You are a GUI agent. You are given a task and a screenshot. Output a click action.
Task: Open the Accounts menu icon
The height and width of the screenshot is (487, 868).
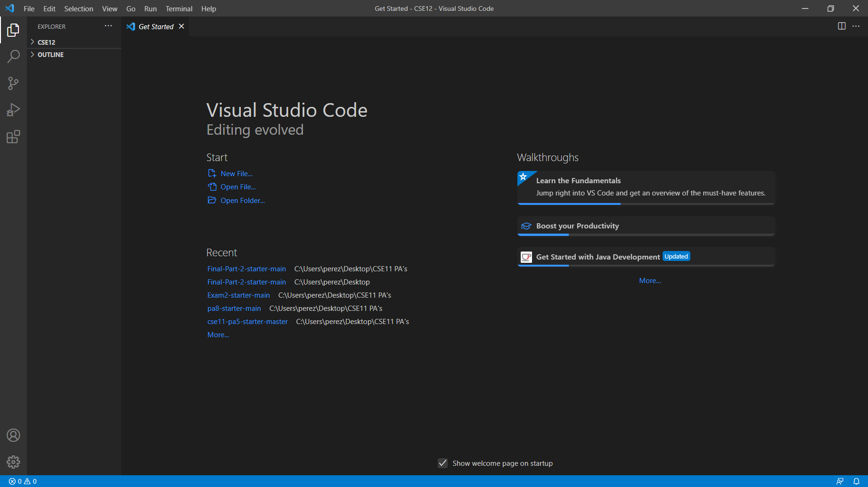(13, 435)
